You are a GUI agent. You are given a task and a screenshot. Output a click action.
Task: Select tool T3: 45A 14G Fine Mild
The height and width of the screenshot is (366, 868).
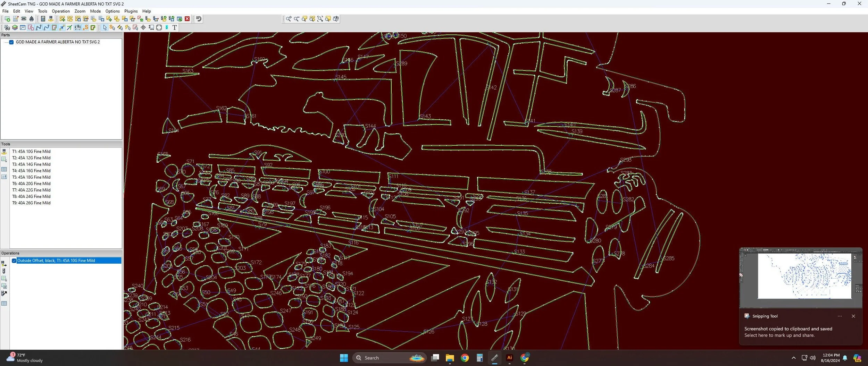coord(31,164)
